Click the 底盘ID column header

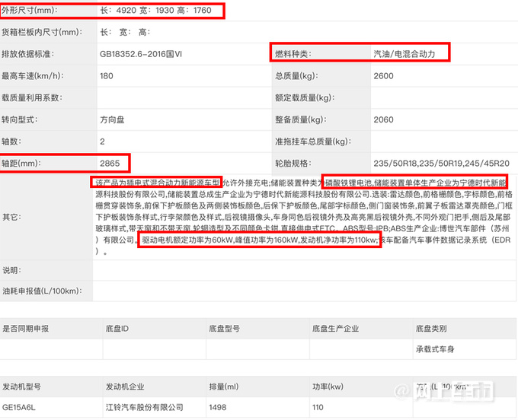(x=117, y=329)
